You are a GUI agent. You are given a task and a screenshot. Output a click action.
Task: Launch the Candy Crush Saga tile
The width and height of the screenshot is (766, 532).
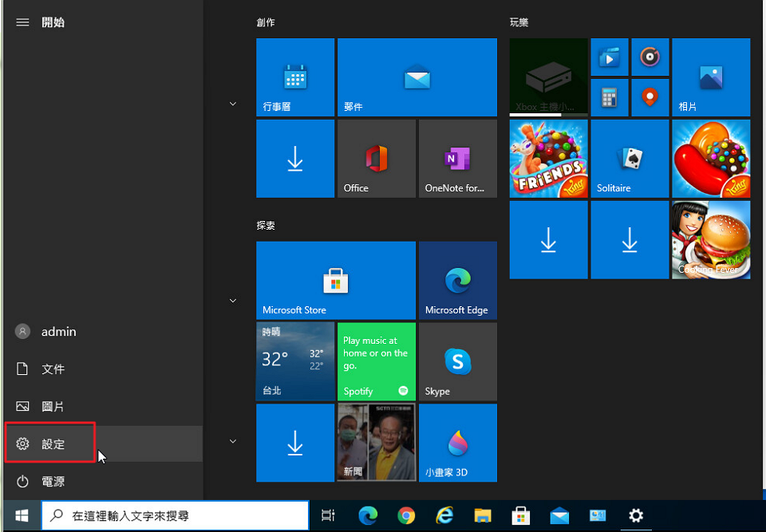click(711, 159)
